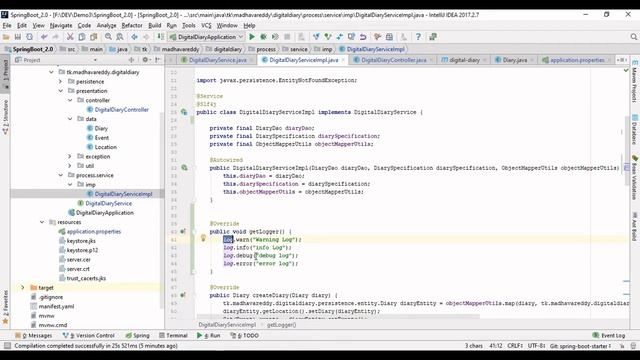The image size is (640, 360).
Task: Toggle the Project tool window side button
Action: [5, 73]
